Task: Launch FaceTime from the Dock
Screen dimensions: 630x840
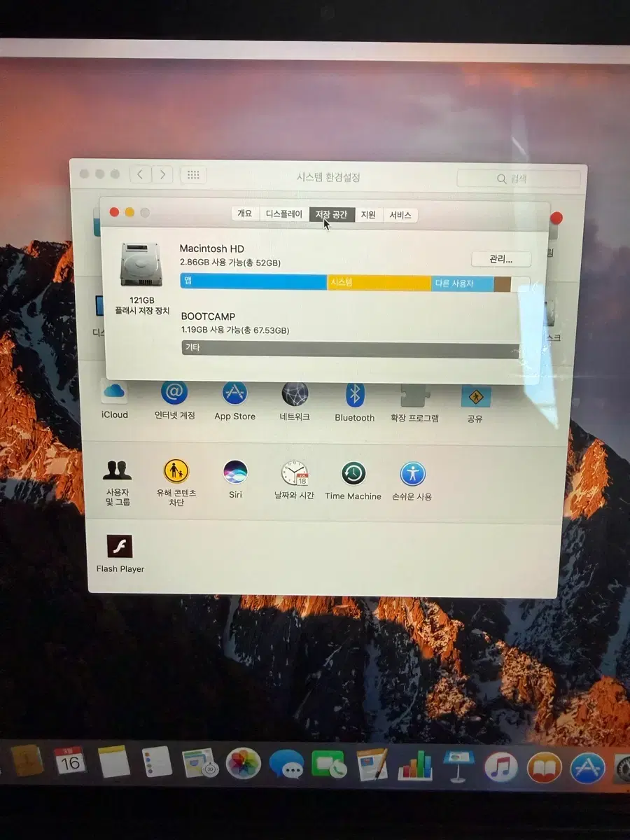Action: click(328, 766)
